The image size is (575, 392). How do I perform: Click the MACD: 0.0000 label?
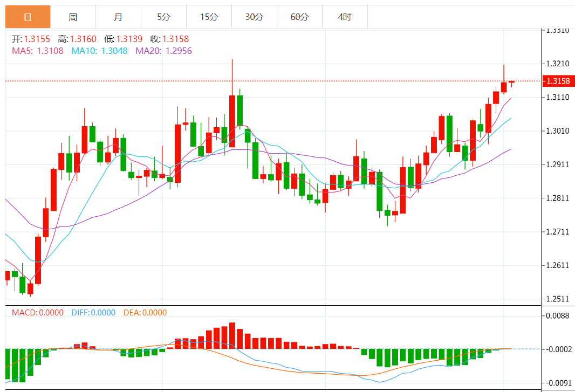click(37, 312)
